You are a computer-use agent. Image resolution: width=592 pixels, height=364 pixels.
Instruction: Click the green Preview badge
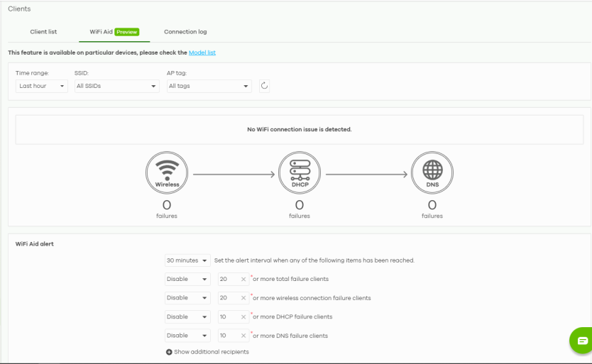(127, 32)
